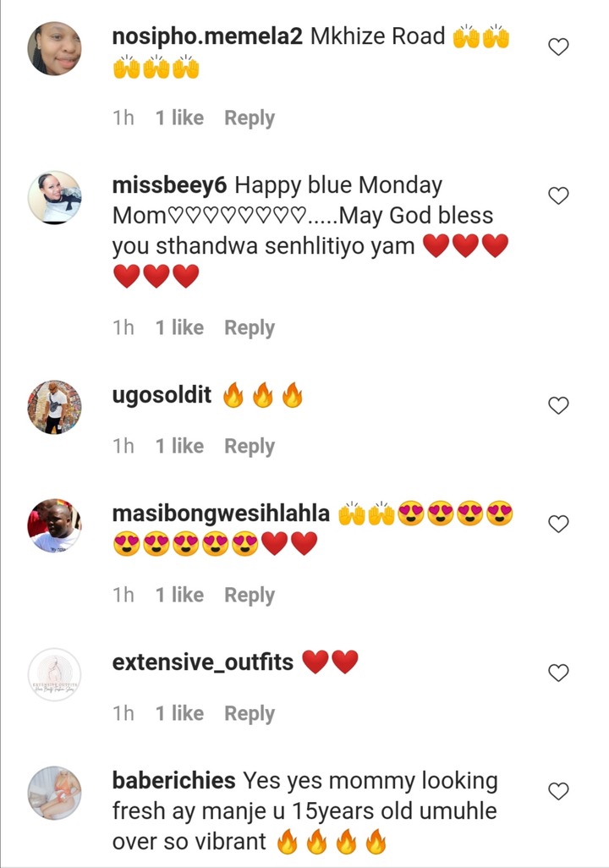Reply to missbeey6's Happy blue Monday comment
This screenshot has width=609, height=868.
tap(250, 327)
